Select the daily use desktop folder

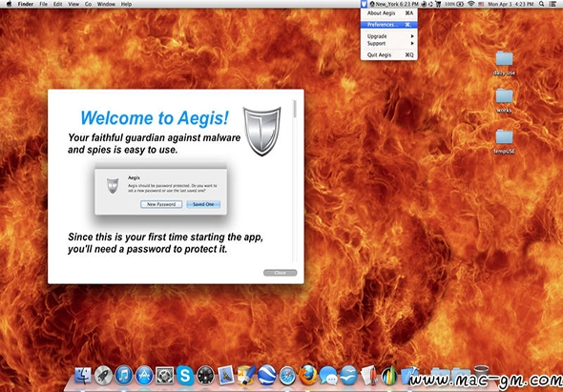(504, 63)
